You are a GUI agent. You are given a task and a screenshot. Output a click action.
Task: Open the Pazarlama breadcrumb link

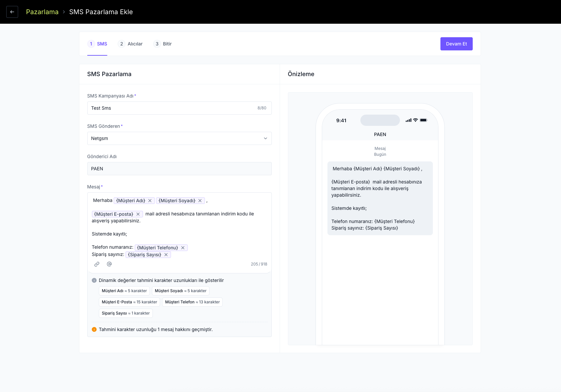pos(42,12)
